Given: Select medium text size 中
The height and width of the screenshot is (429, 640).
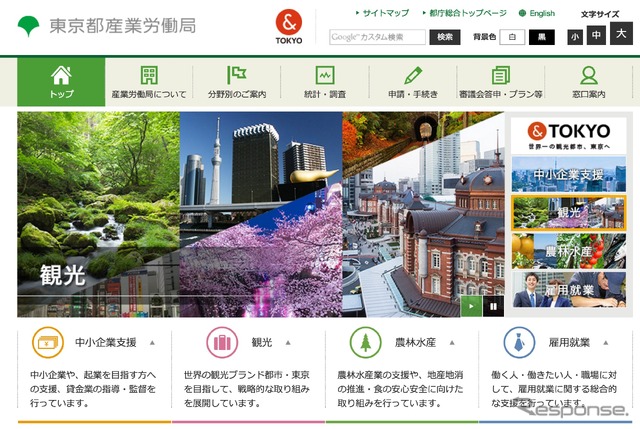Looking at the screenshot, I should (596, 35).
